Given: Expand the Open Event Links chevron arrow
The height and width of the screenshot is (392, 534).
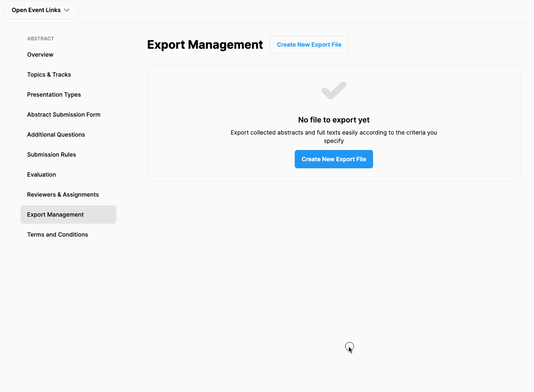Looking at the screenshot, I should coord(67,10).
